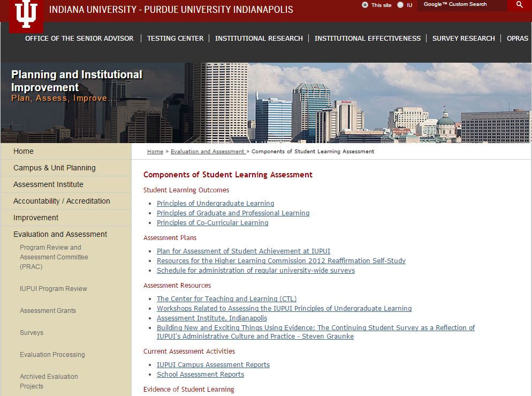Click "Evidence of Student Learning" heading
Image resolution: width=532 pixels, height=396 pixels.
tap(188, 390)
